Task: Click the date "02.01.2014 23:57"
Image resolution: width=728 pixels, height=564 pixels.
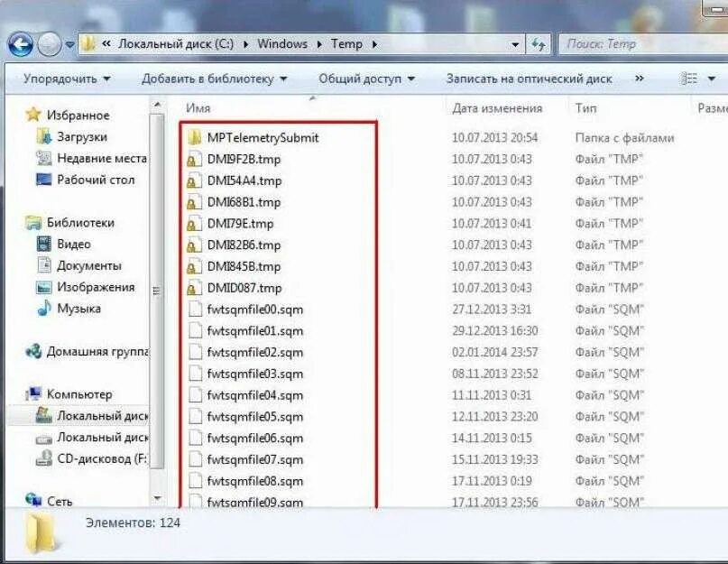Action: [x=495, y=352]
